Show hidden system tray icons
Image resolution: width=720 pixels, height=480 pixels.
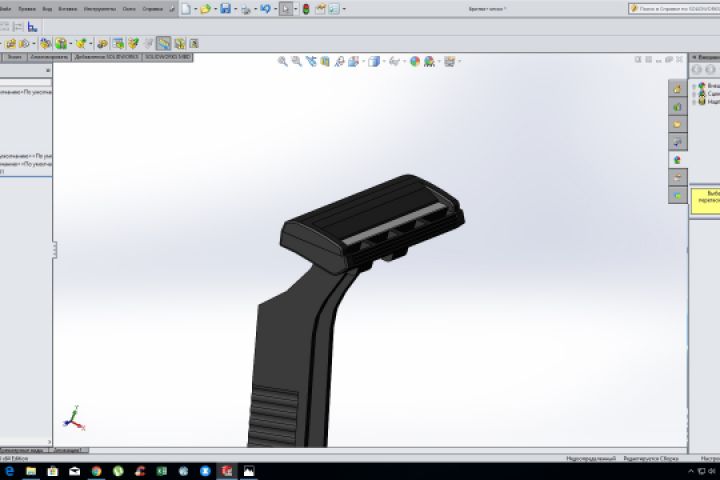691,471
